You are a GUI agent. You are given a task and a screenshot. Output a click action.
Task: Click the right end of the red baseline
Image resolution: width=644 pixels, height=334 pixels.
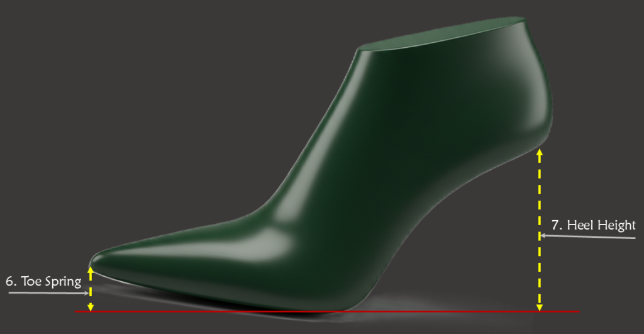(x=577, y=311)
